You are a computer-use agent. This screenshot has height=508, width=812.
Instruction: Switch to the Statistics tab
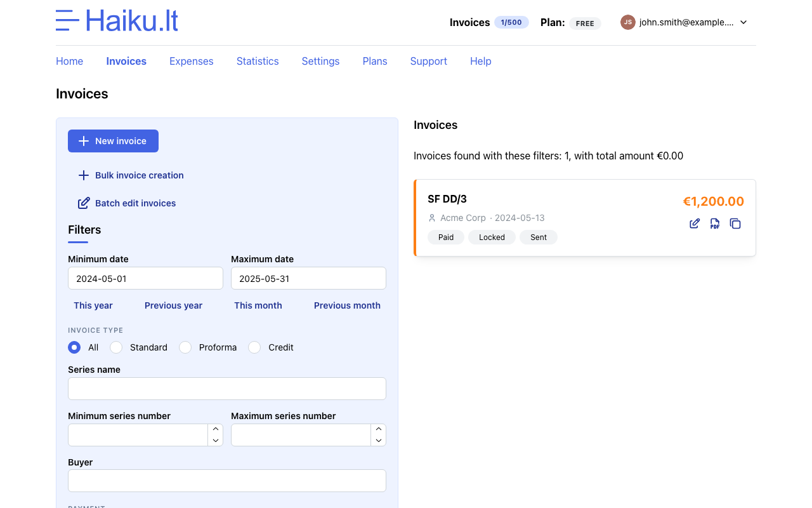coord(258,61)
